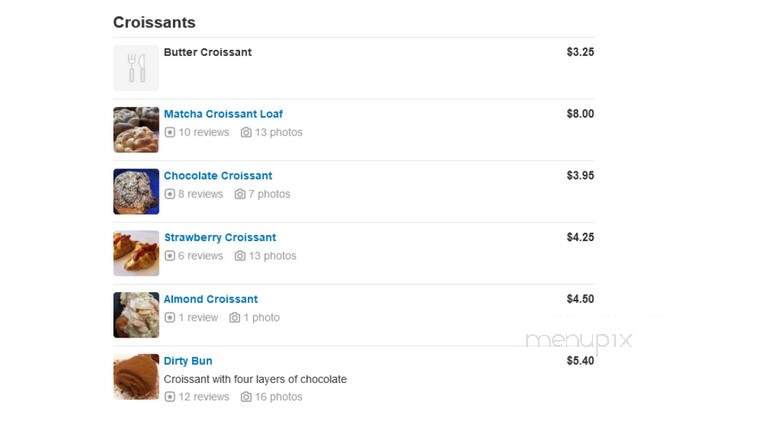758x423 pixels.
Task: Click the camera icon beside 16 photos
Action: click(x=246, y=397)
